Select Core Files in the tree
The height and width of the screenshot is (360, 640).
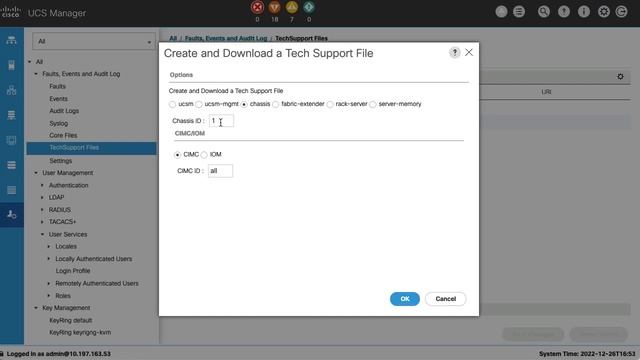pos(63,136)
